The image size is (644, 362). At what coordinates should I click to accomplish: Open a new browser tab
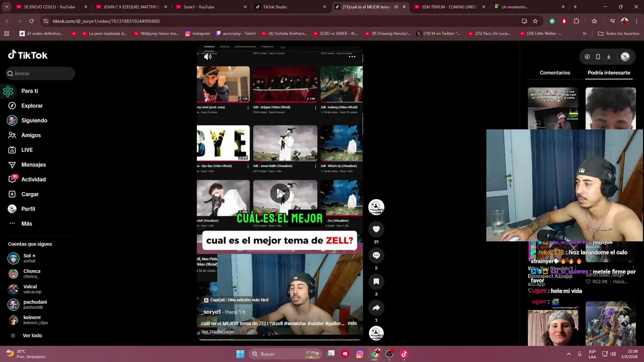[x=575, y=7]
